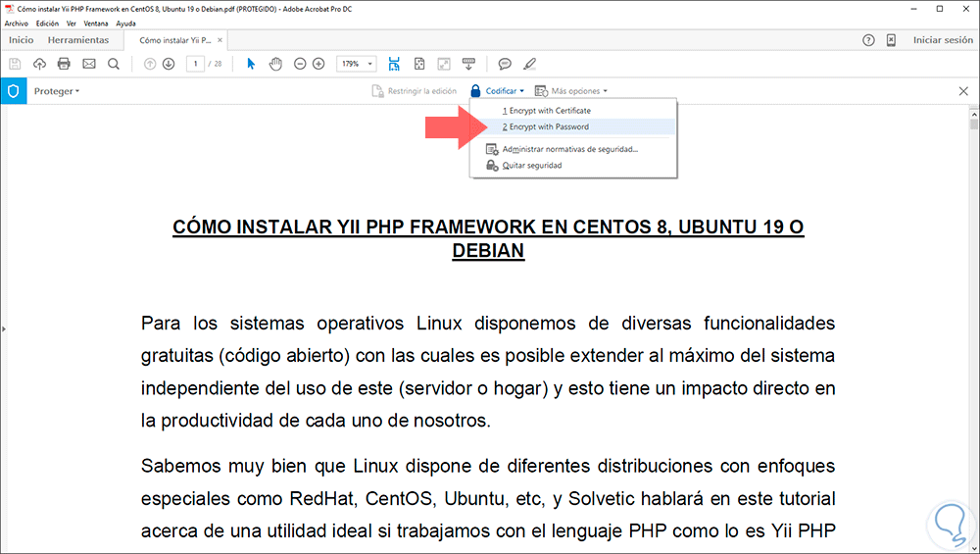Screen dimensions: 980x554
Task: Add a comment with speech bubble
Action: click(505, 64)
